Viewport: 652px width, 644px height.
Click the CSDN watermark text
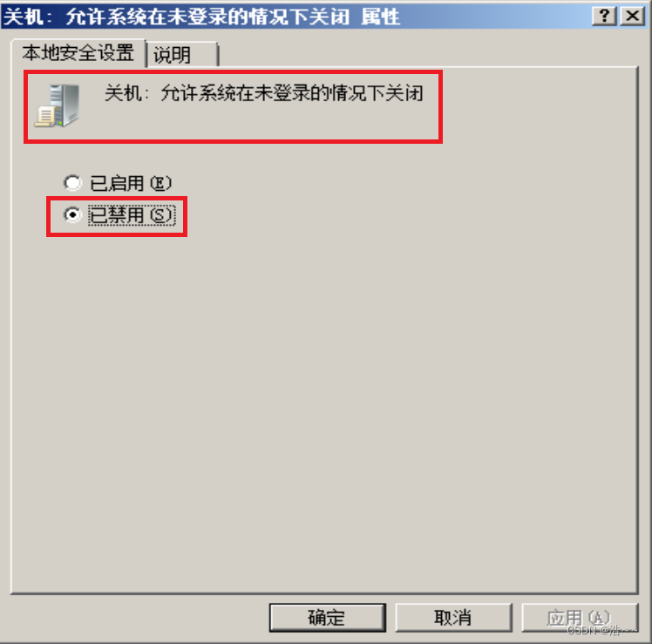(601, 630)
